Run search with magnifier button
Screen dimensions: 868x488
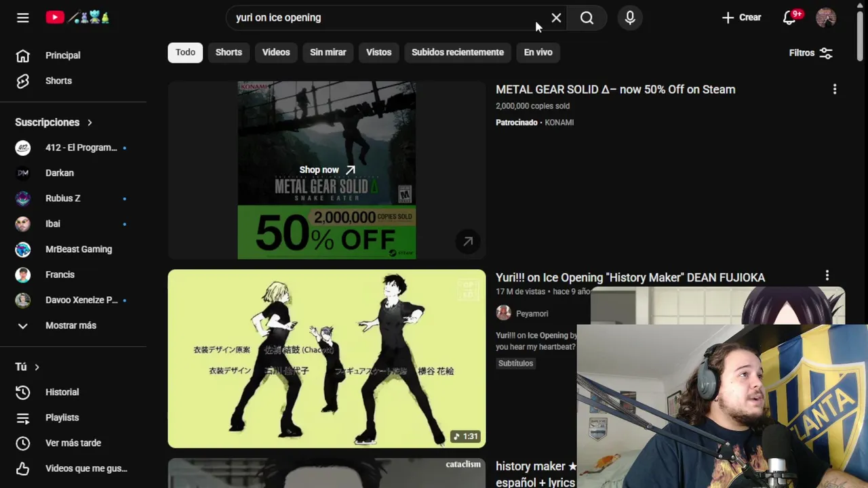tap(587, 18)
